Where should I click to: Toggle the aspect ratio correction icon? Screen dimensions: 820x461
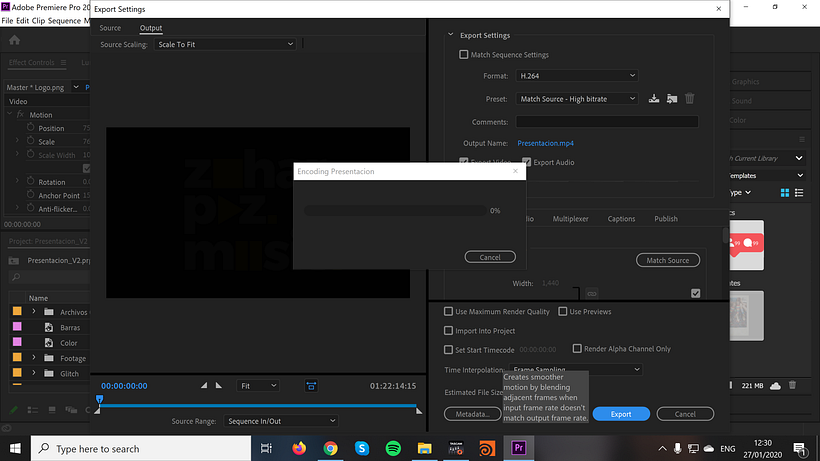click(311, 386)
